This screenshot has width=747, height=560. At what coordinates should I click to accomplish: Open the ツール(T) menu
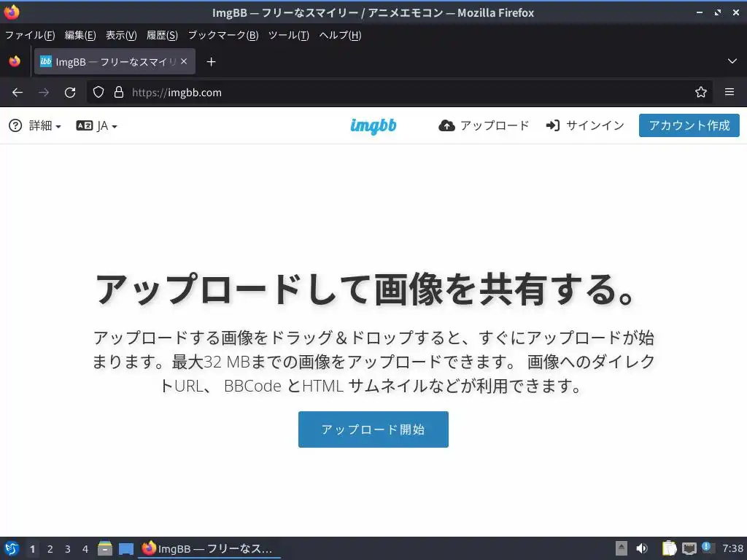[x=289, y=35]
